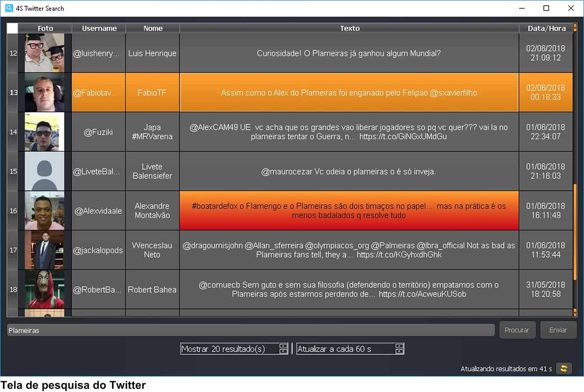Click date cell 31/05/2018 18:20:58
The height and width of the screenshot is (392, 584).
(546, 290)
